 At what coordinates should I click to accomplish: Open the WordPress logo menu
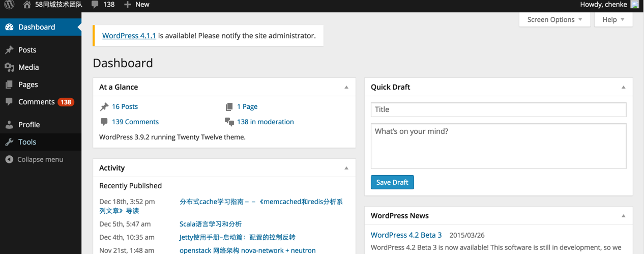click(9, 5)
